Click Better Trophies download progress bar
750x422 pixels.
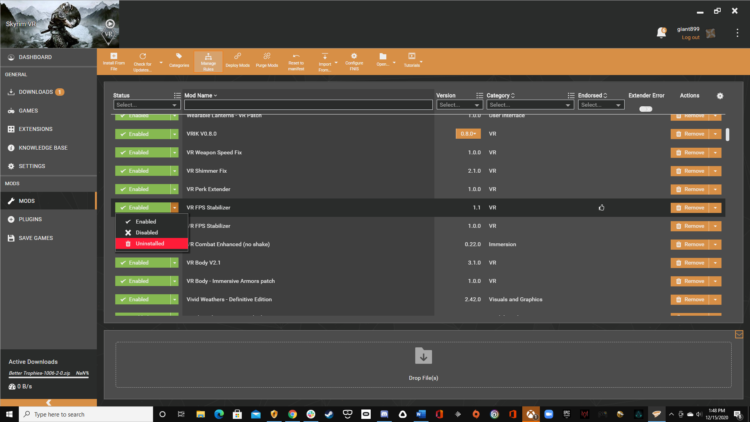click(x=48, y=376)
